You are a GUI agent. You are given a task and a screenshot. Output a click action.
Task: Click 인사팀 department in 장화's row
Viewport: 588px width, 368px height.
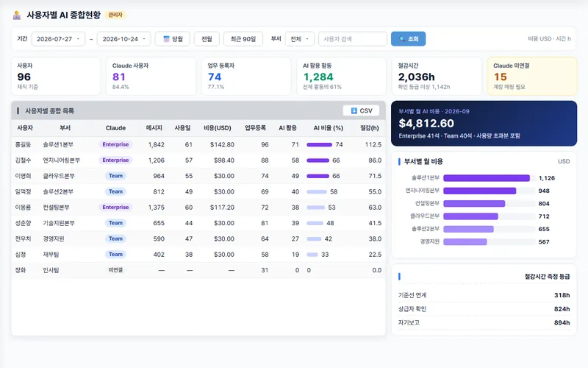(51, 270)
